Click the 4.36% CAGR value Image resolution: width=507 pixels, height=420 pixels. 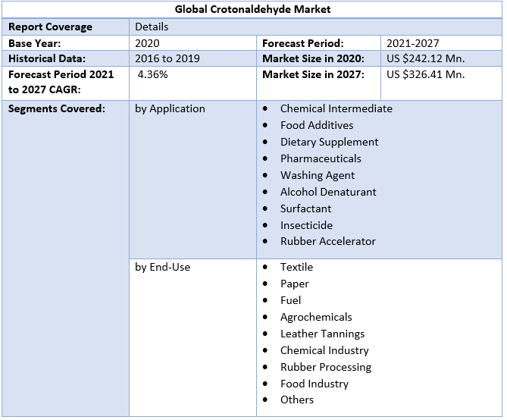point(152,74)
